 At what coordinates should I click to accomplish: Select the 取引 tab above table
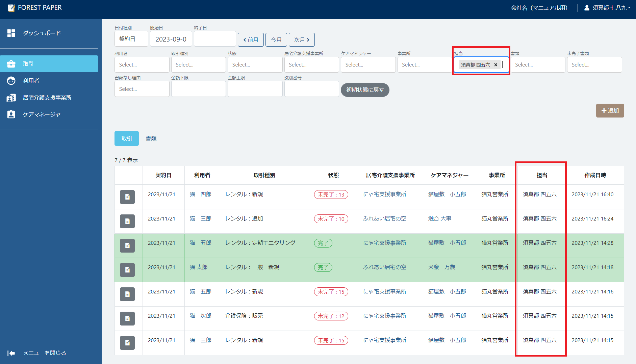[x=127, y=138]
